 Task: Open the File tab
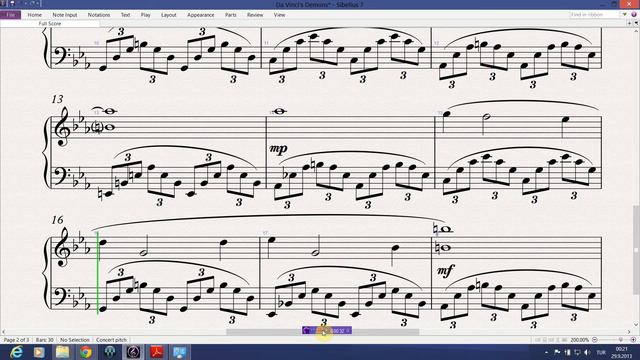click(x=11, y=15)
